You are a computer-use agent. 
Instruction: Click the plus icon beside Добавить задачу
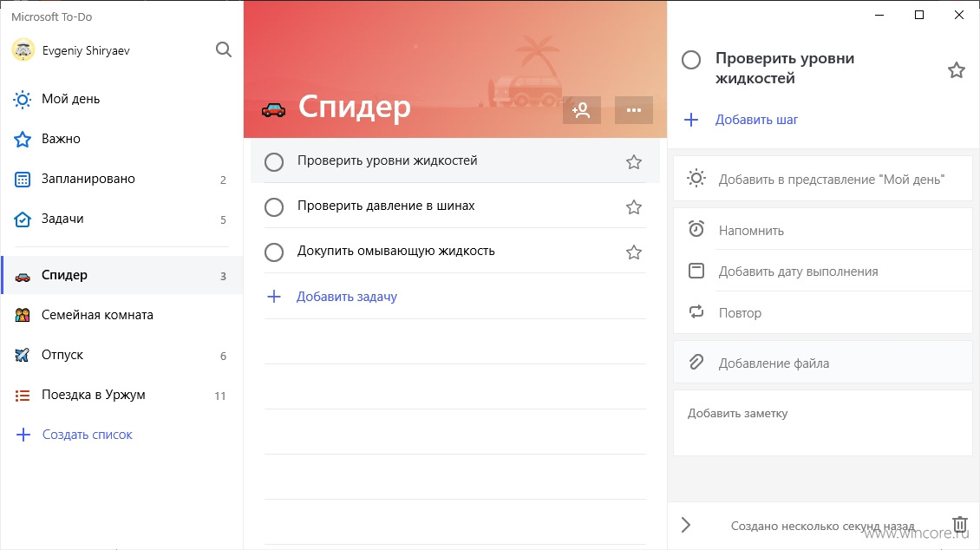click(x=274, y=296)
